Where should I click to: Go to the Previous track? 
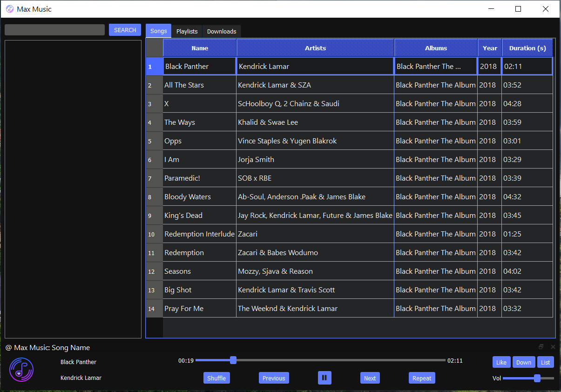274,378
